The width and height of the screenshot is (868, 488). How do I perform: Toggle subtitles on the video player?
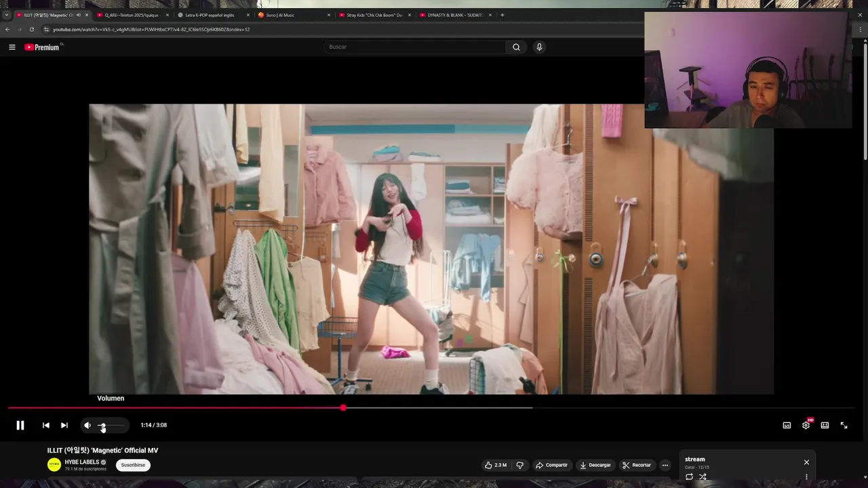(787, 425)
